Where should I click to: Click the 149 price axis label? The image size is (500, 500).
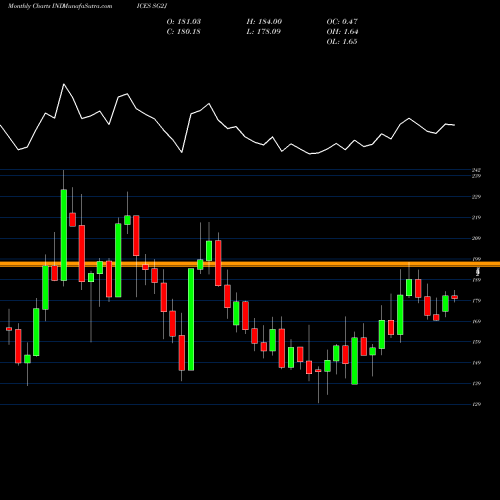click(x=476, y=363)
